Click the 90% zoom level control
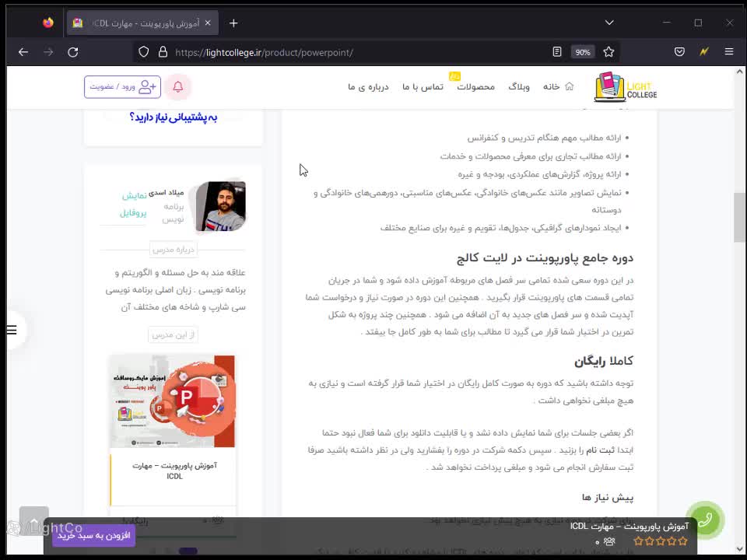The height and width of the screenshot is (560, 747). pyautogui.click(x=583, y=51)
